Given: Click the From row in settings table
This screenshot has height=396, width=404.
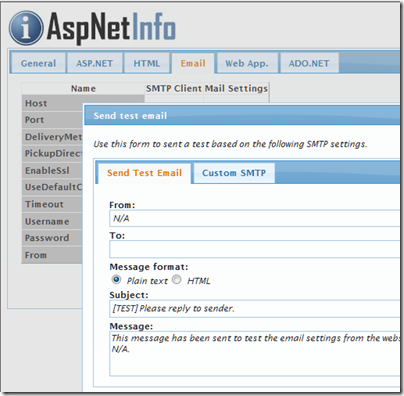Looking at the screenshot, I should click(52, 255).
